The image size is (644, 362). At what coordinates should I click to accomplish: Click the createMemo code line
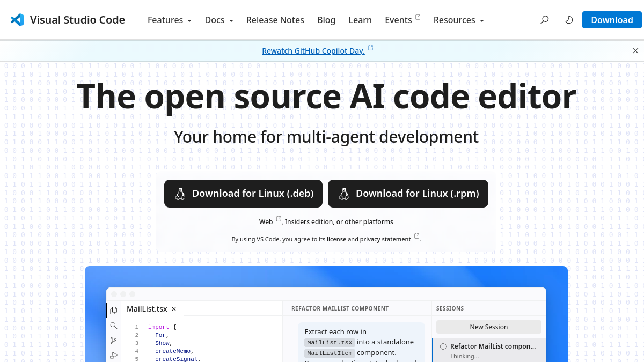coord(174,351)
